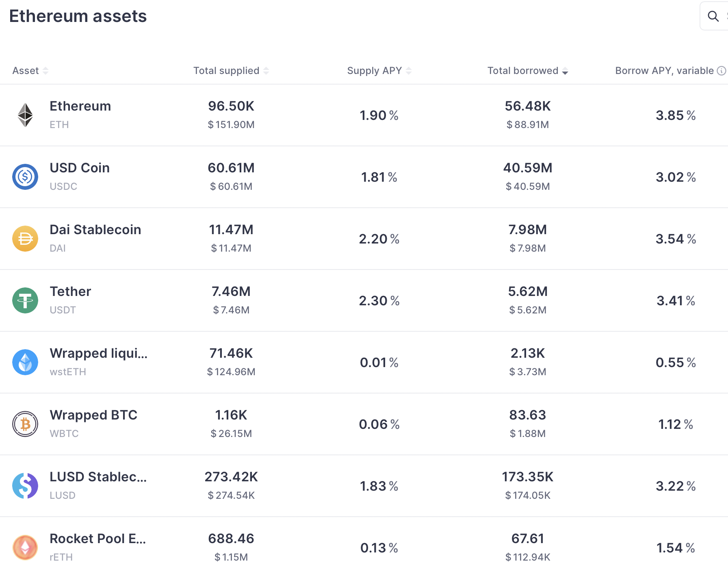Click Tether total borrowed 5.62M
This screenshot has width=728, height=574.
528,291
